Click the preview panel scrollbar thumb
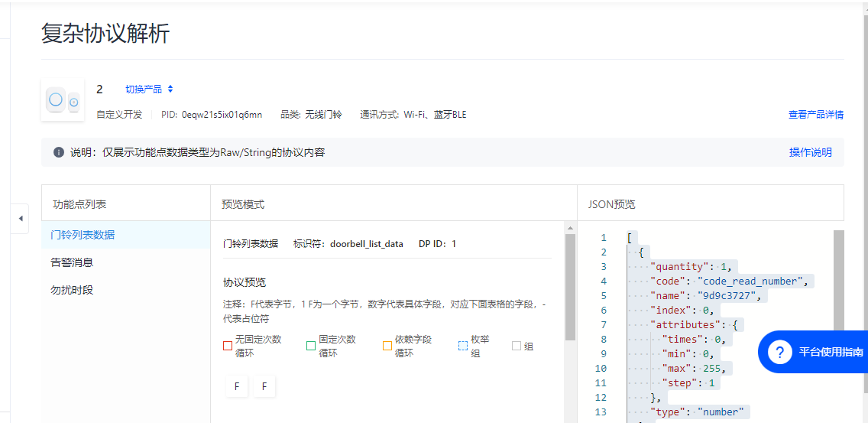The width and height of the screenshot is (868, 423). pos(570,287)
